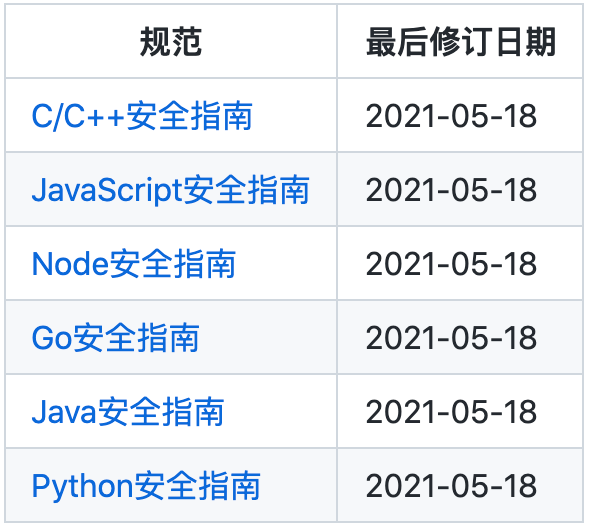Select the 2021-05-18 date in the C/C++安全指南 row
590x524 pixels.
coord(451,116)
